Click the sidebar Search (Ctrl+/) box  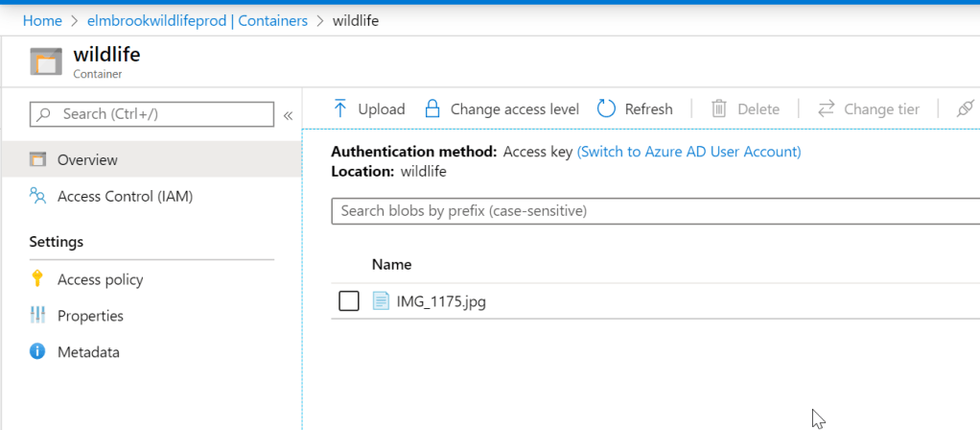point(153,114)
